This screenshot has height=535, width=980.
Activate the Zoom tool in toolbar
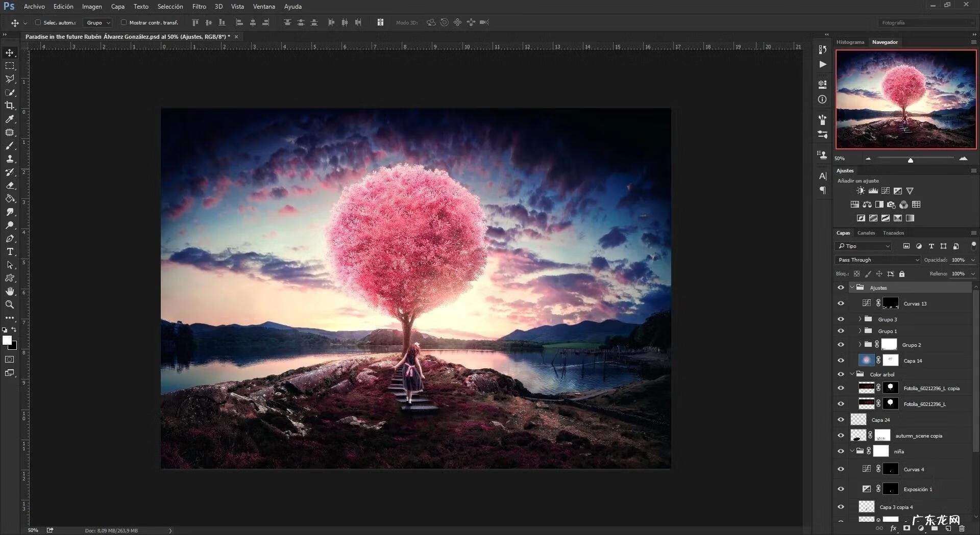point(10,304)
